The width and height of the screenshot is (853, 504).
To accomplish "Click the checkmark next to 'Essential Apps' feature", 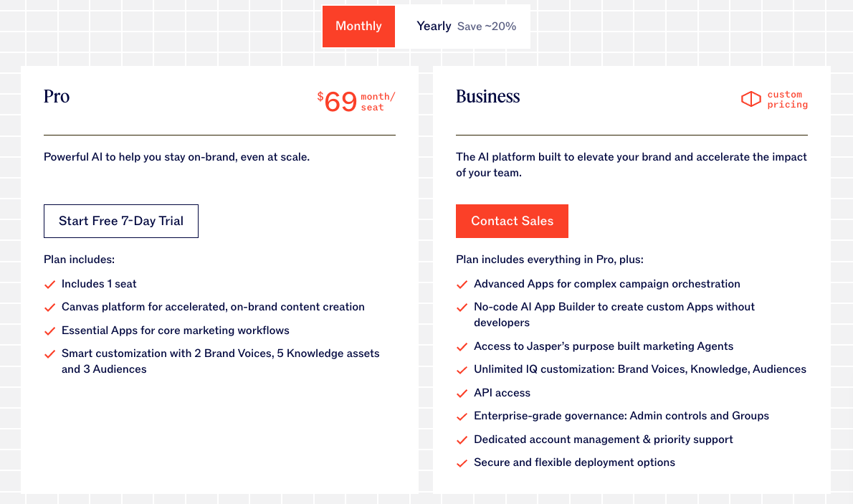I will point(49,331).
